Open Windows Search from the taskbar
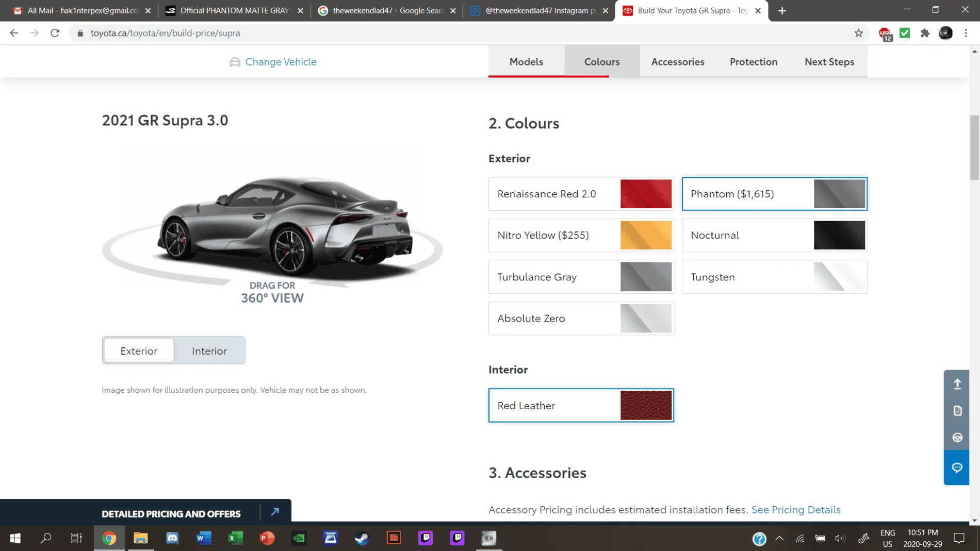Viewport: 980px width, 551px height. pos(46,538)
